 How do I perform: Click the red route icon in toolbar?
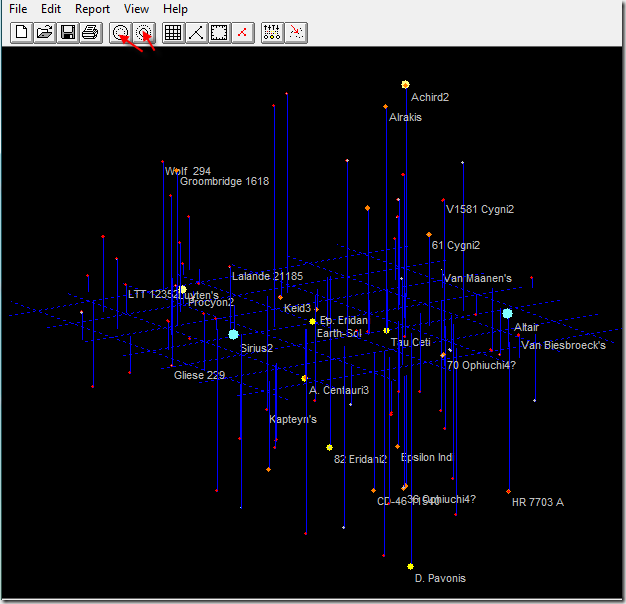pyautogui.click(x=242, y=33)
